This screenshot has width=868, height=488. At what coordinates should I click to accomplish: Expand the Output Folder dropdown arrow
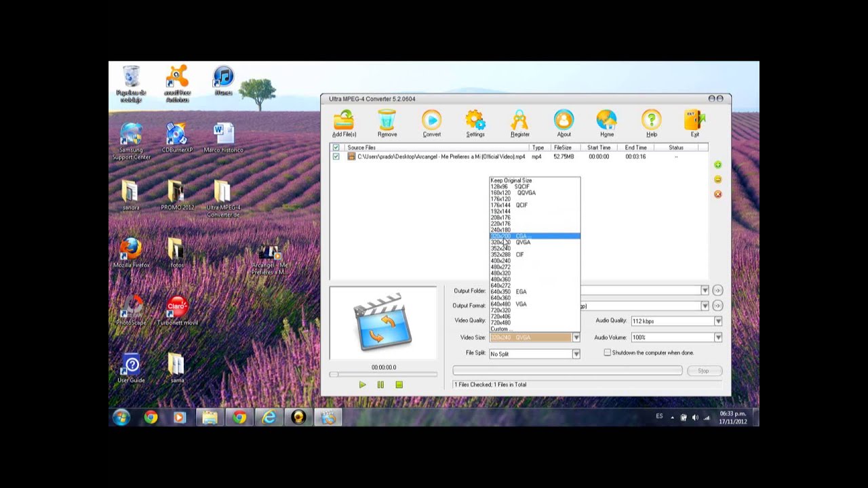[x=705, y=290]
